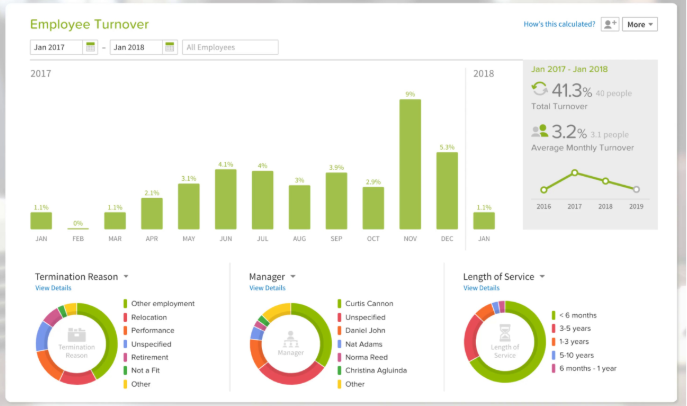Select the Not a Fit legend label
This screenshot has height=406, width=687.
145,371
